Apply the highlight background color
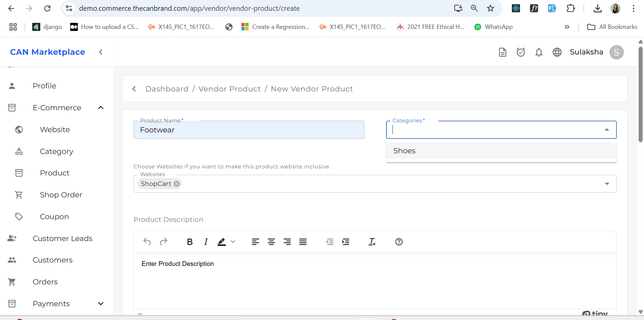This screenshot has width=644, height=320. [222, 242]
